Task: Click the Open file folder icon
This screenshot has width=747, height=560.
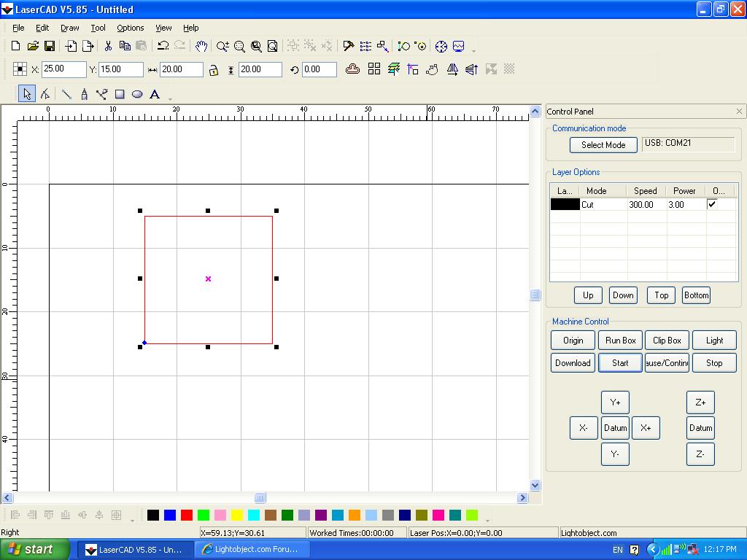Action: (33, 46)
